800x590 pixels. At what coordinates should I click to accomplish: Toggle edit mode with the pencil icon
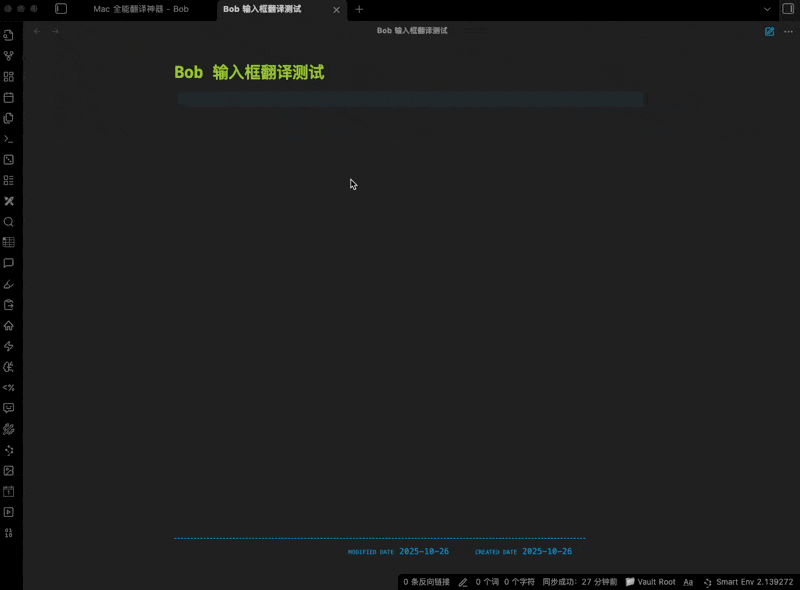pyautogui.click(x=769, y=31)
